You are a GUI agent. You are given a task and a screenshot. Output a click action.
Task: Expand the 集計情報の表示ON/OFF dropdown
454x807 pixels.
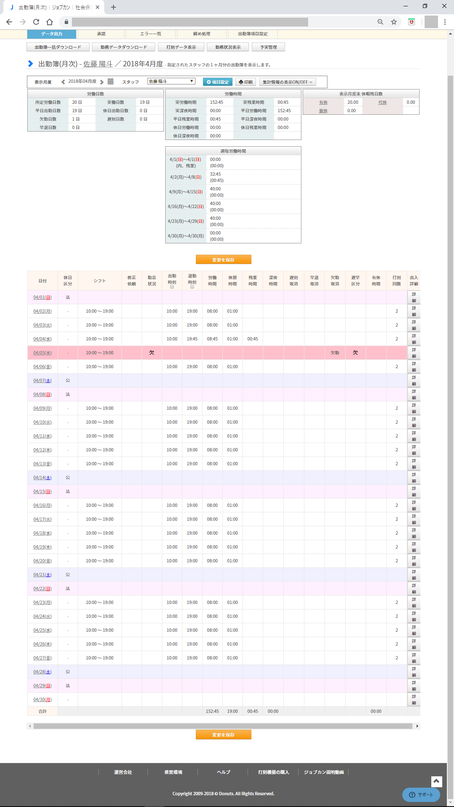click(x=287, y=82)
